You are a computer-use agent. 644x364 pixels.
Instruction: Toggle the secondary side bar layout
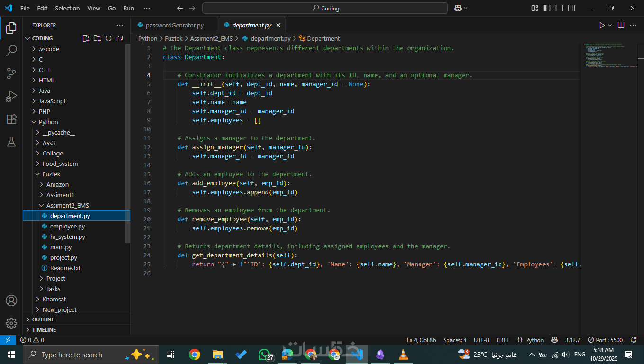(x=572, y=8)
